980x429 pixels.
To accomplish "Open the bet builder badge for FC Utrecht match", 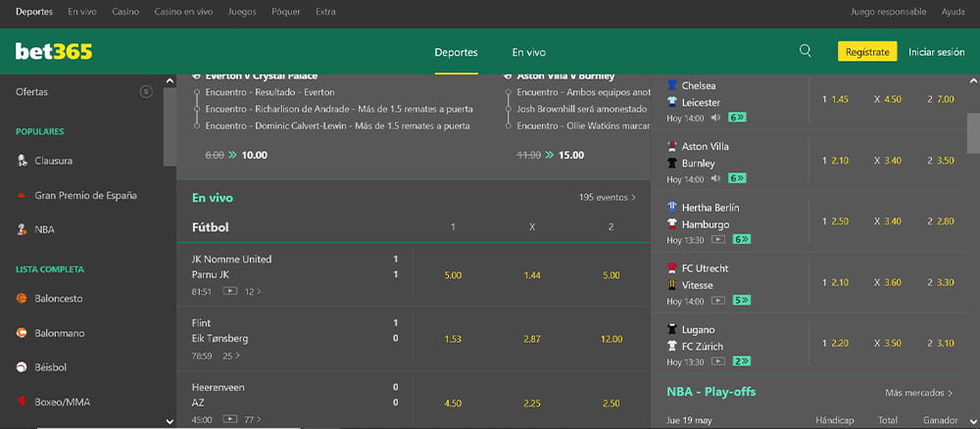I will [741, 301].
